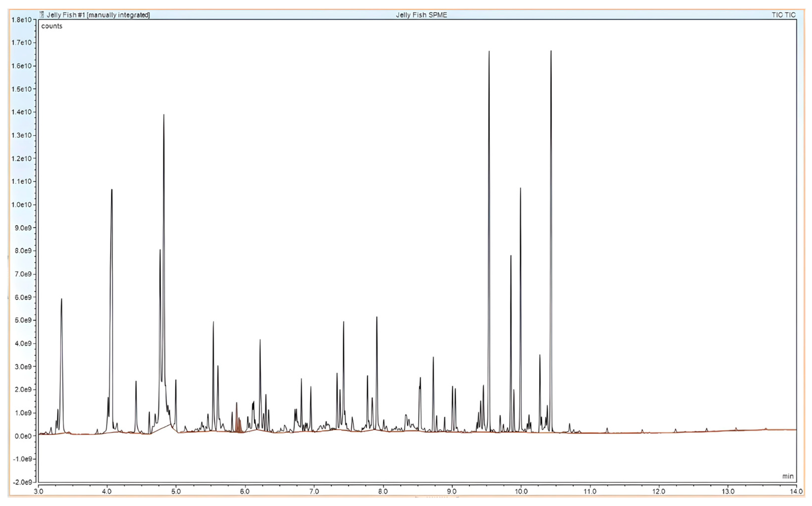Screen dimensions: 812x506
Task: Click the 5.0 x-axis tick label
Action: 176,491
